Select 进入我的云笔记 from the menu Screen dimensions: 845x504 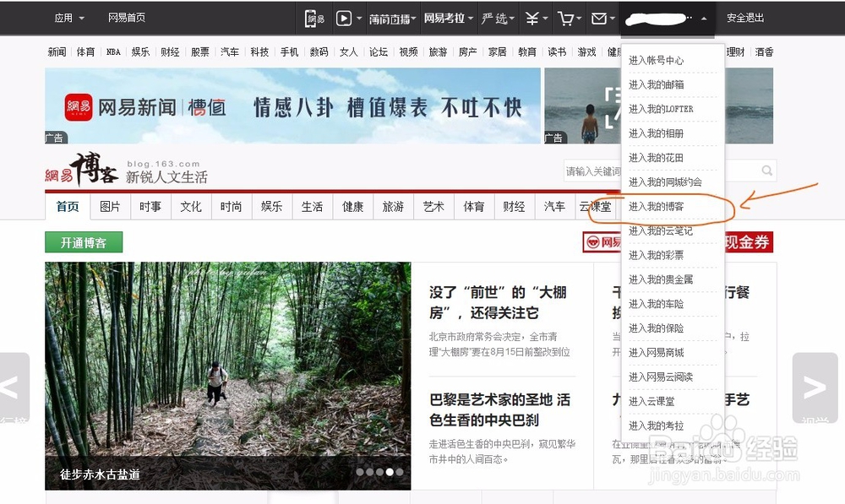coord(661,230)
